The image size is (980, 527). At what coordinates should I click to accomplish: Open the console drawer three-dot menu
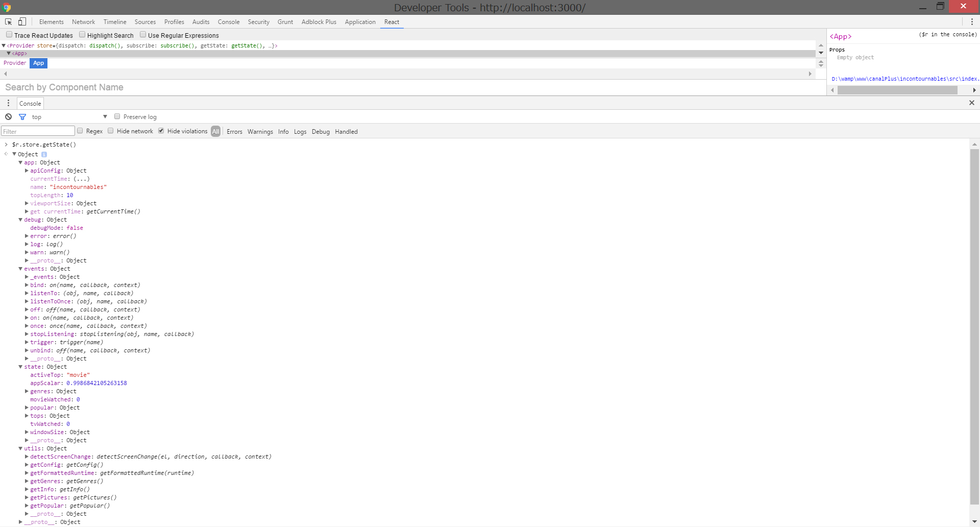pyautogui.click(x=8, y=103)
